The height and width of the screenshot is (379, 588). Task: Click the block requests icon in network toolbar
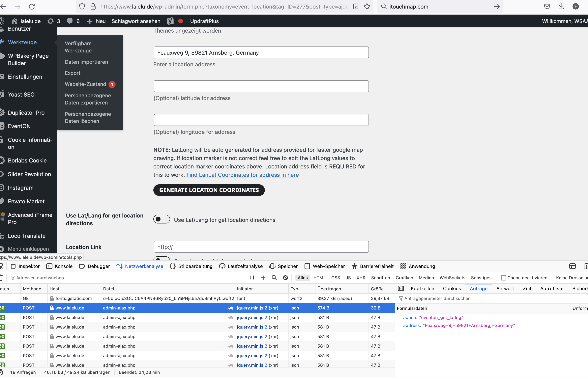(x=285, y=278)
